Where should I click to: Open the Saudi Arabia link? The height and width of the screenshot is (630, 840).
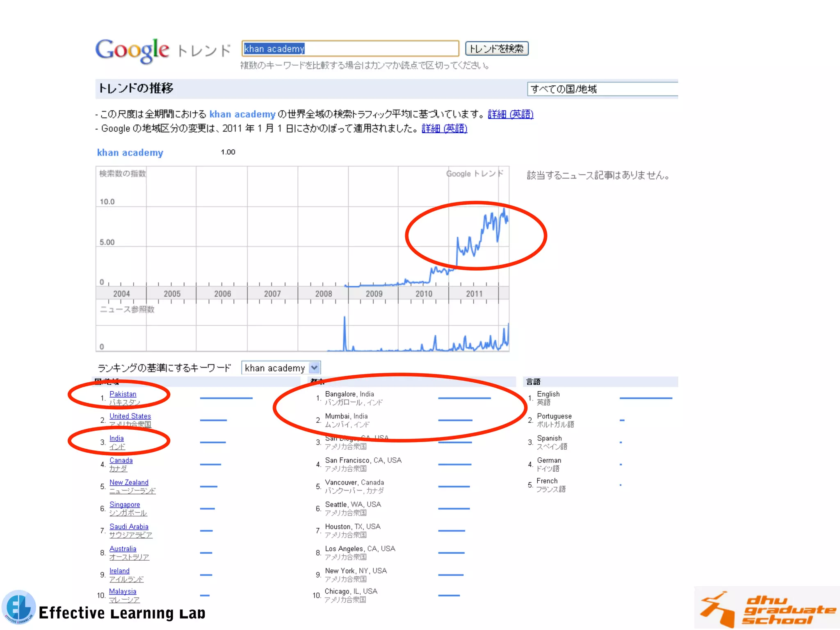pyautogui.click(x=129, y=527)
